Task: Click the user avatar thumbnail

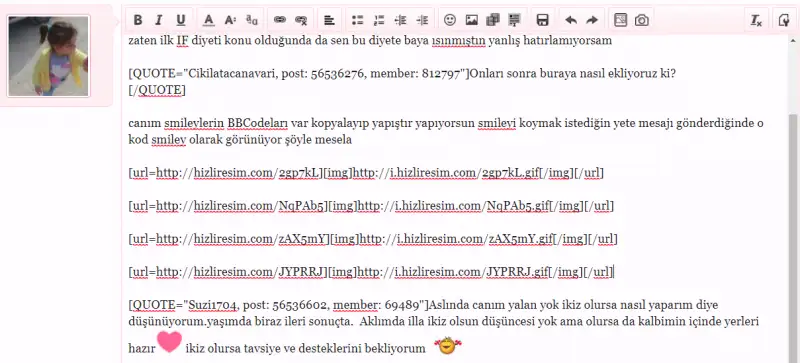Action: tap(48, 56)
